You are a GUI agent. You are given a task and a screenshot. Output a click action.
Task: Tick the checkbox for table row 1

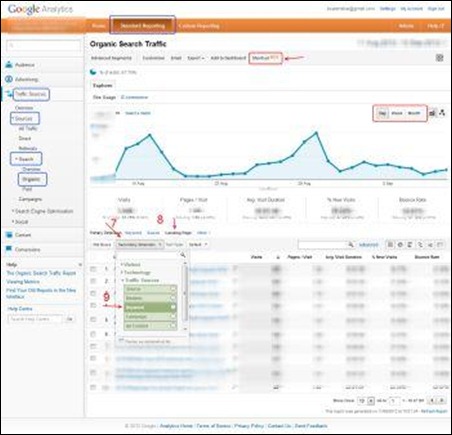coord(93,269)
